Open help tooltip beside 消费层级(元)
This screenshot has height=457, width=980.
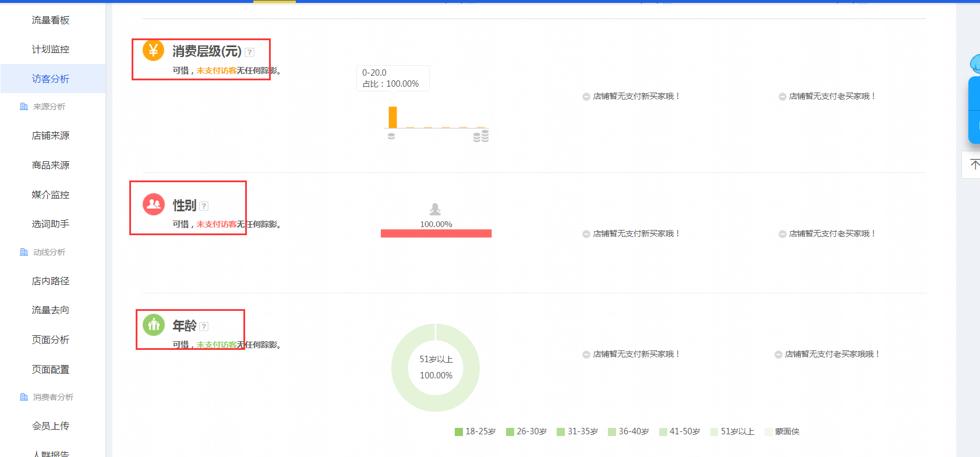click(x=249, y=52)
